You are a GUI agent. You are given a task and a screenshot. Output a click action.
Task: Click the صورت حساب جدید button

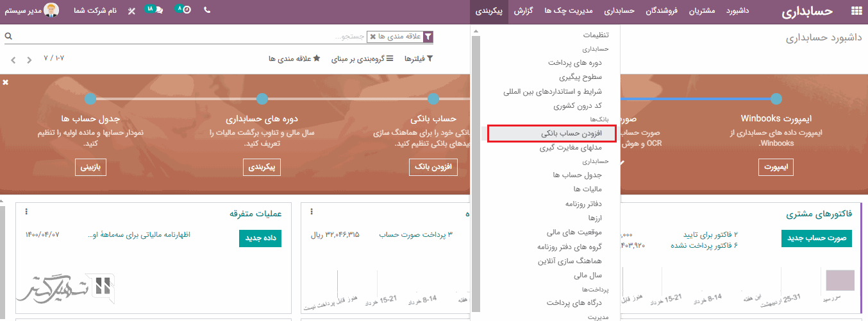tap(816, 238)
